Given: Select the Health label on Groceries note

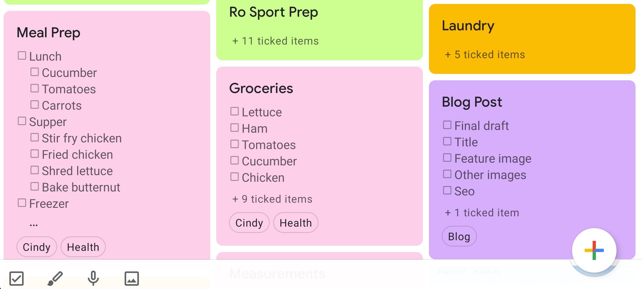Looking at the screenshot, I should pos(296,223).
